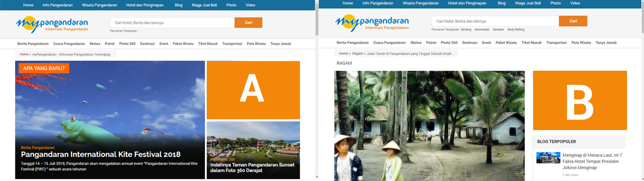Click the orange Berita Pangandaran label above the kite headline
Viewport: 644px width, 181px height.
(38, 148)
